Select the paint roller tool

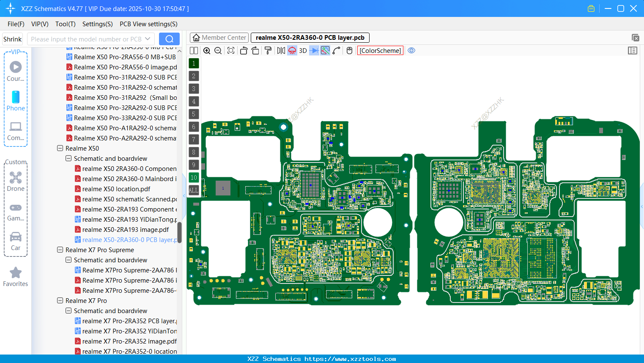coord(268,51)
